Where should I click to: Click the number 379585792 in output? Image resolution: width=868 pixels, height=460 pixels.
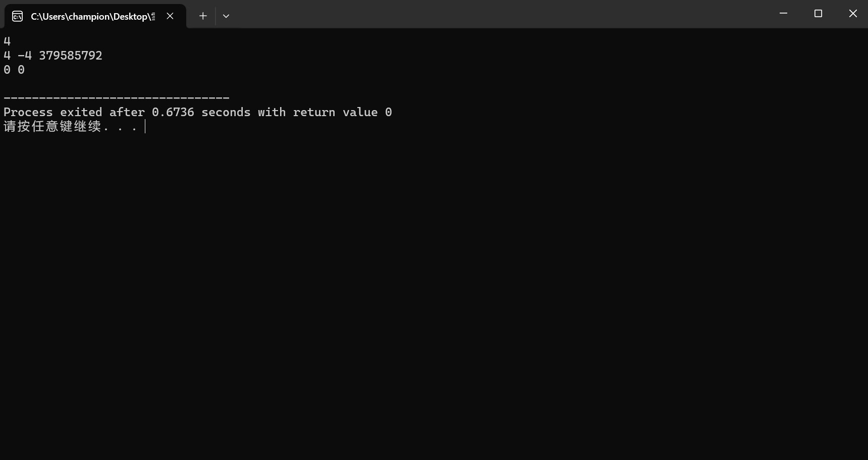[71, 56]
